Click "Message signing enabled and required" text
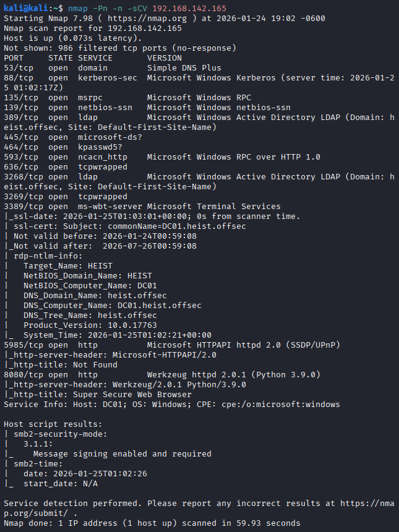399x532 pixels. point(122,454)
